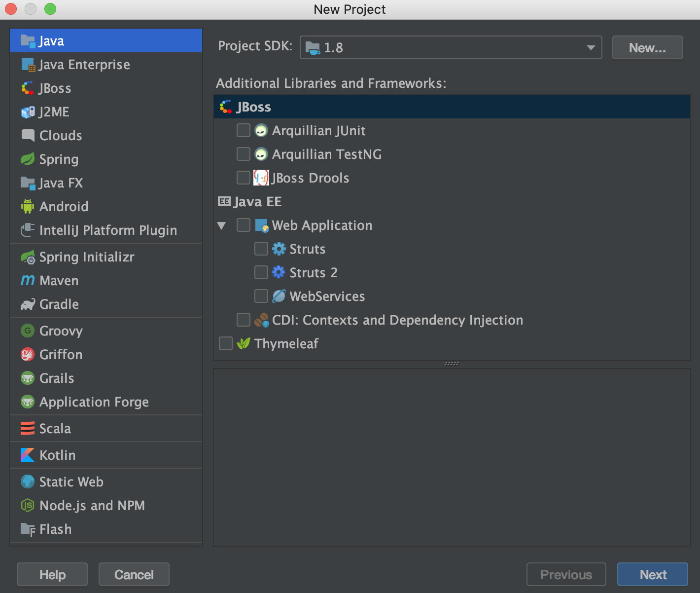Click the New... SDK button
This screenshot has width=700, height=593.
pyautogui.click(x=647, y=47)
